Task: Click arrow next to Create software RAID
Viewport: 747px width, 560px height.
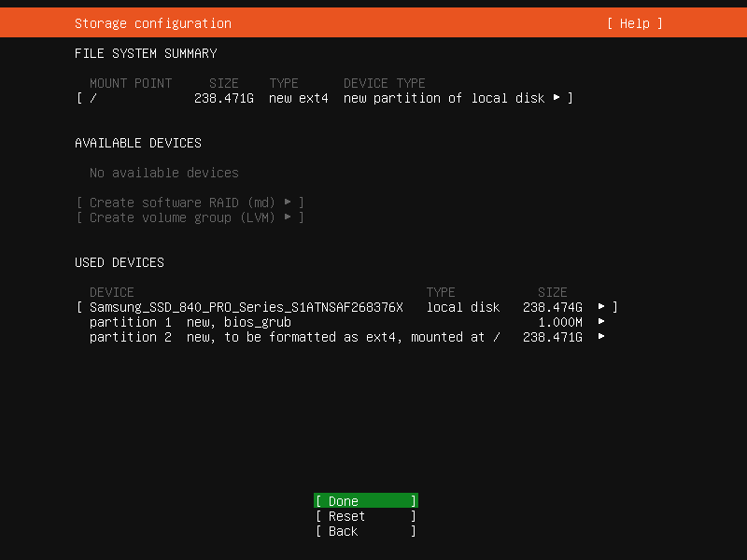Action: 288,203
